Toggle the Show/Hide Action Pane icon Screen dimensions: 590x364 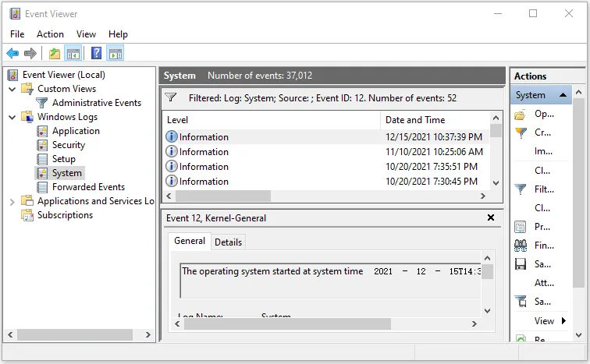click(x=116, y=53)
